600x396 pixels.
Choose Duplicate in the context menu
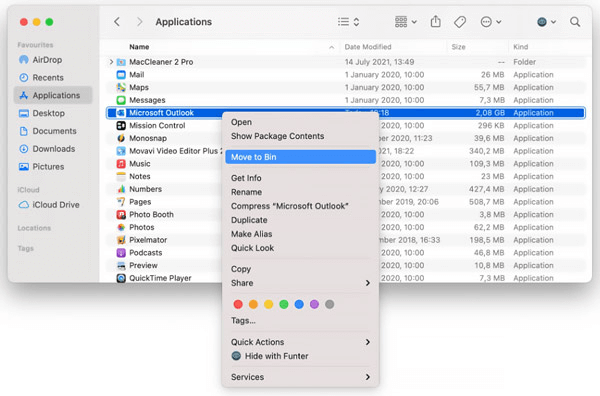(x=300, y=220)
